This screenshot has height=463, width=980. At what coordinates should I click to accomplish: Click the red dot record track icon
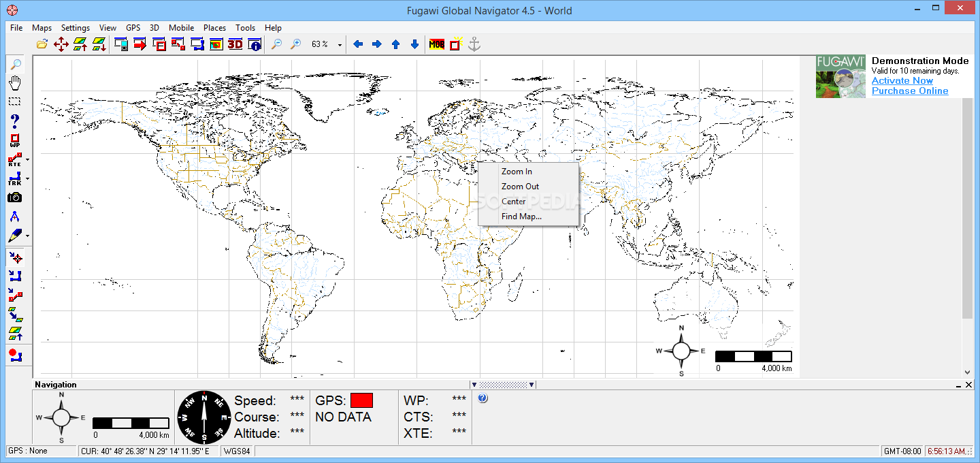tap(15, 355)
